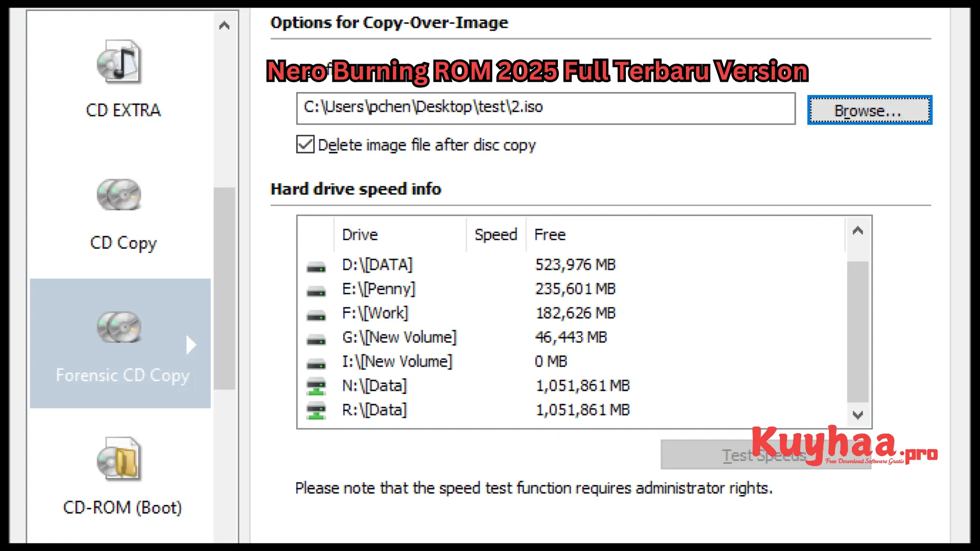The width and height of the screenshot is (980, 551).
Task: Expand the Forensic CD Copy arrow
Action: pyautogui.click(x=191, y=345)
